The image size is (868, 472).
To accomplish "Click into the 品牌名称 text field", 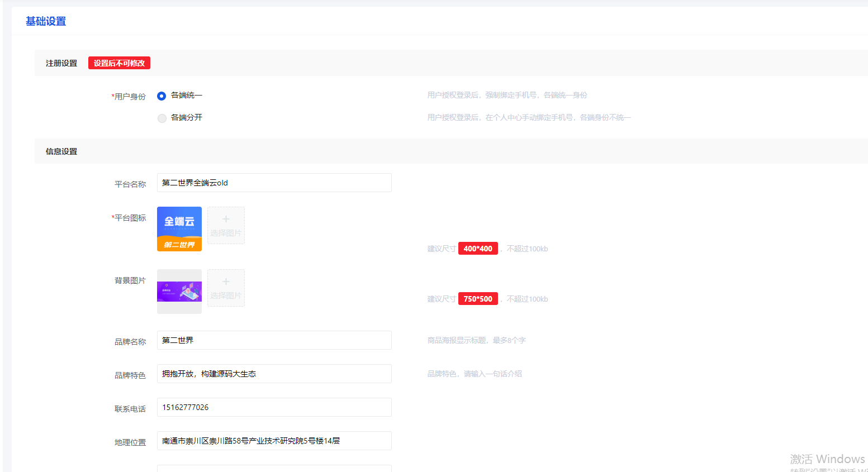I will [274, 340].
